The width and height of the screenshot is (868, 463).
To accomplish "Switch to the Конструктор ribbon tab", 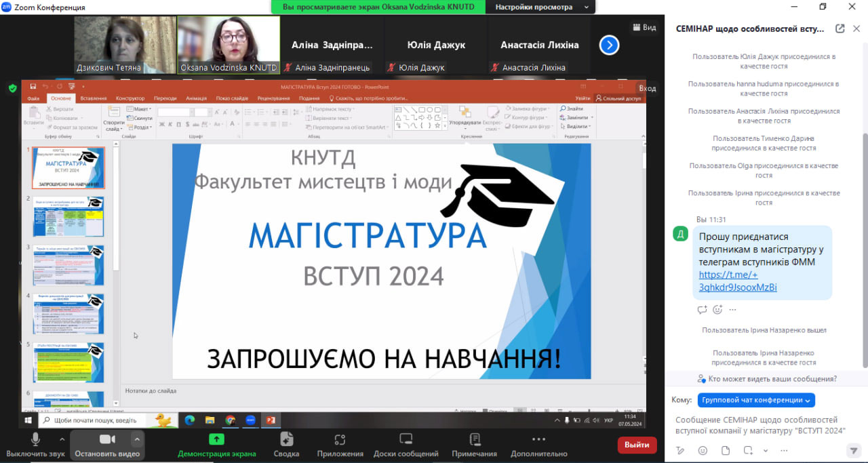I will [130, 98].
